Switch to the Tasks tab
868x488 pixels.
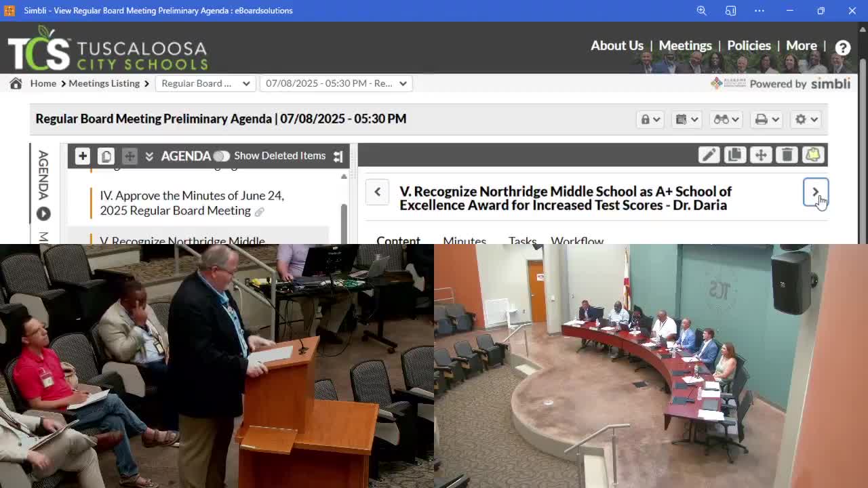point(522,239)
